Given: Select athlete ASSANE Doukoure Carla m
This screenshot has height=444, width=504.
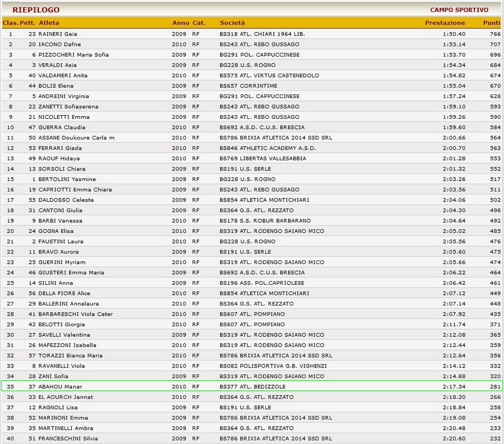Looking at the screenshot, I should click(76, 137).
